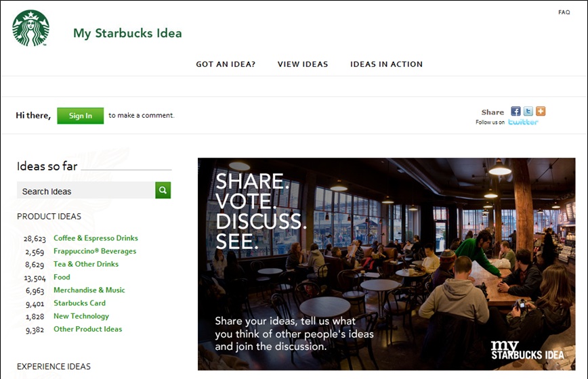588x379 pixels.
Task: Click the PRODUCT IDEAS heading
Action: point(49,217)
